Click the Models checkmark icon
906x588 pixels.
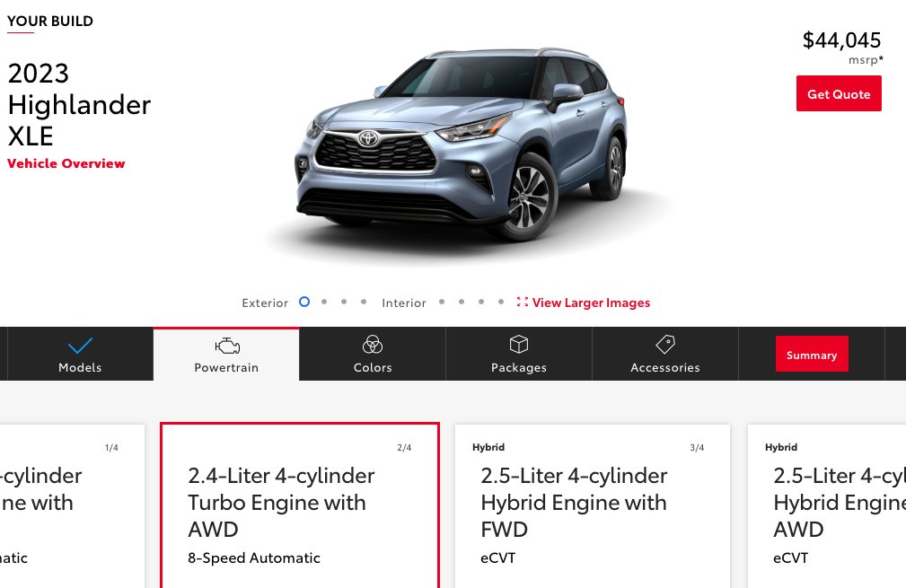click(80, 346)
